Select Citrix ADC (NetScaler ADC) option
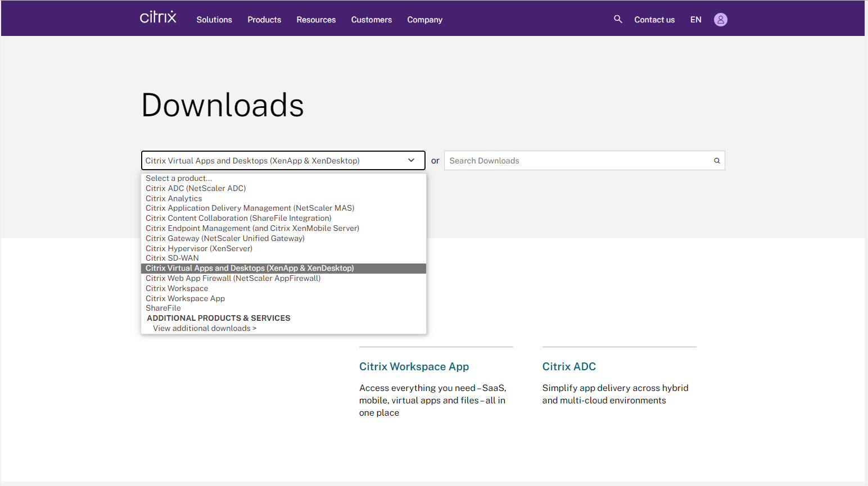This screenshot has width=868, height=486. tap(196, 188)
